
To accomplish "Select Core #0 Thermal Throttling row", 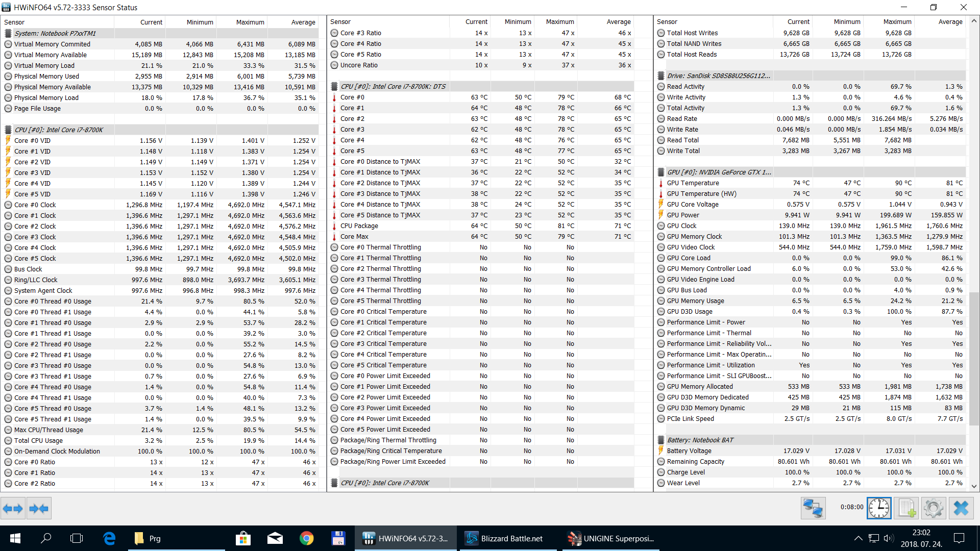I will [x=481, y=247].
